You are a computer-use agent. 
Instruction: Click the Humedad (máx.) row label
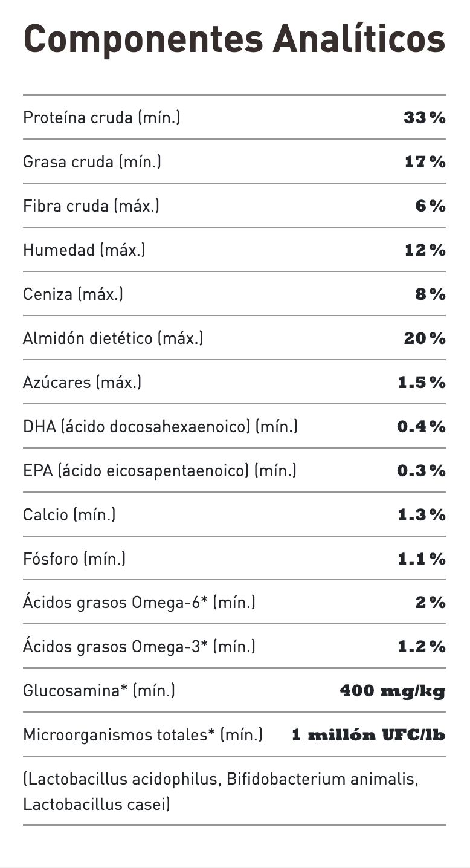click(84, 250)
